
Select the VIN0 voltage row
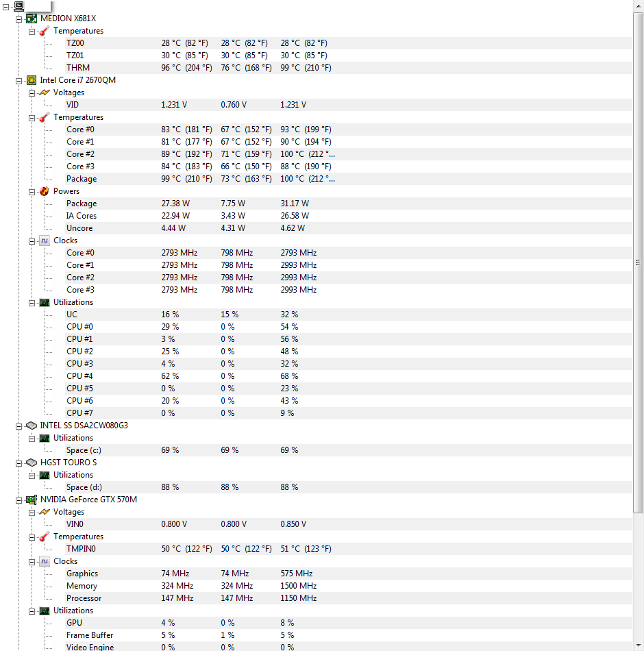(349, 524)
